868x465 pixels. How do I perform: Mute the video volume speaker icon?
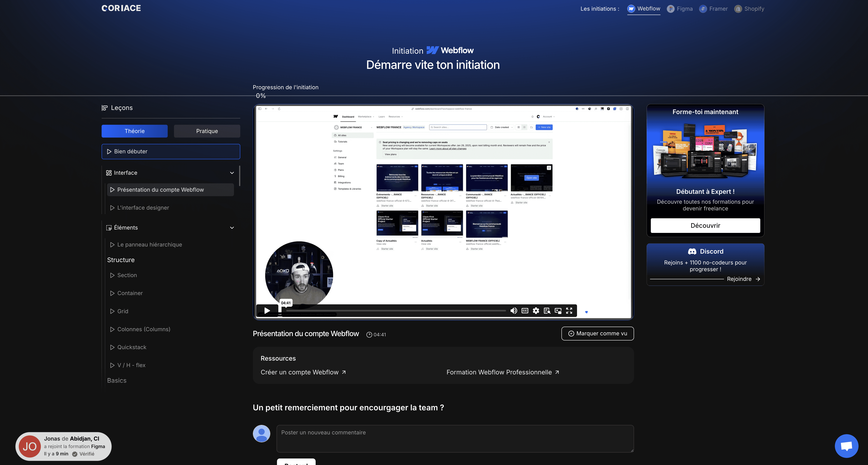tap(514, 311)
